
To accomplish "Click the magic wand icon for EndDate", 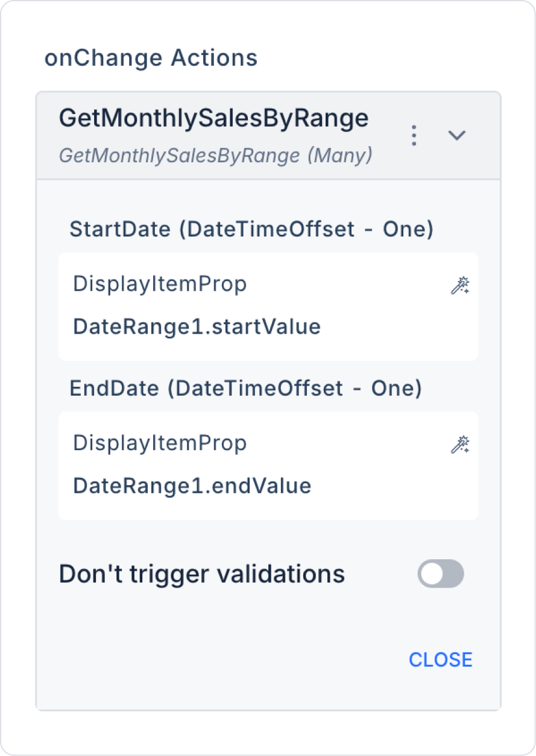I will (460, 445).
